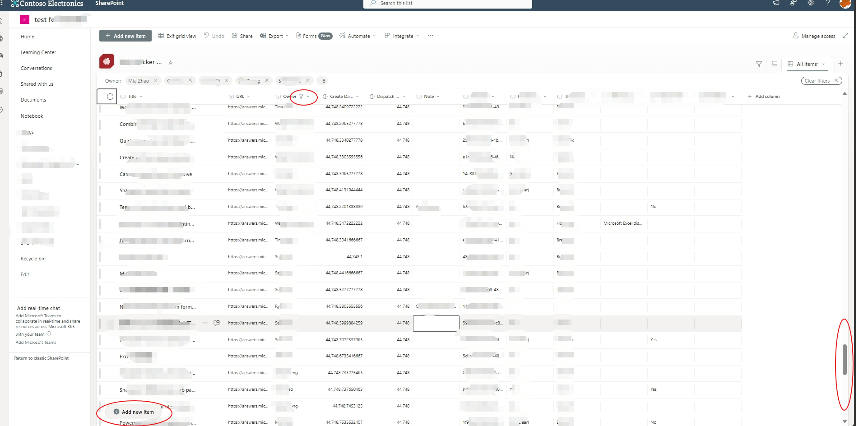Go to Home in left navigation
The width and height of the screenshot is (868, 426).
pos(28,37)
